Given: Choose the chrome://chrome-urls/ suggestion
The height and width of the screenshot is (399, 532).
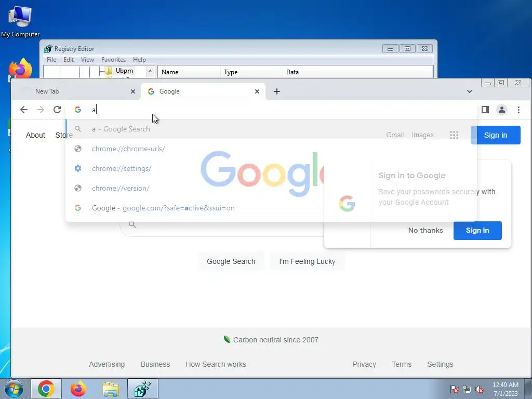Looking at the screenshot, I should tap(271, 149).
